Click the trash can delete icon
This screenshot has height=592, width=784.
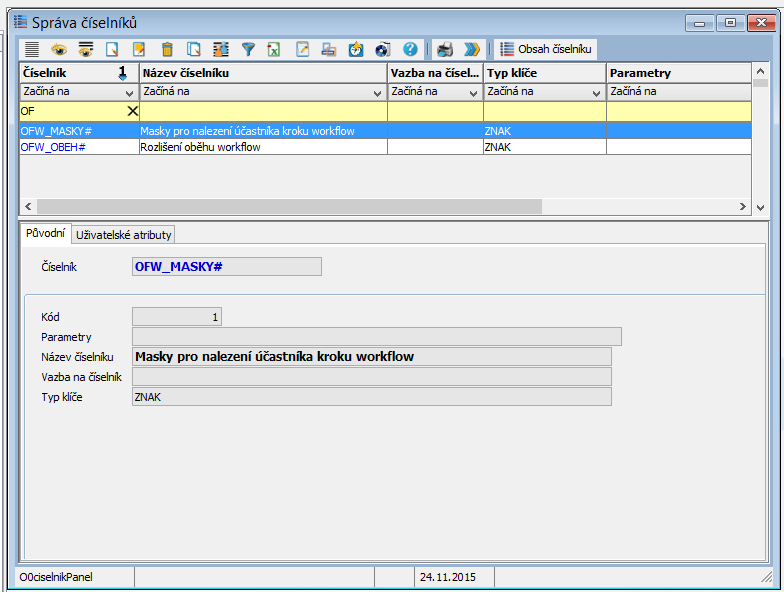(x=167, y=49)
